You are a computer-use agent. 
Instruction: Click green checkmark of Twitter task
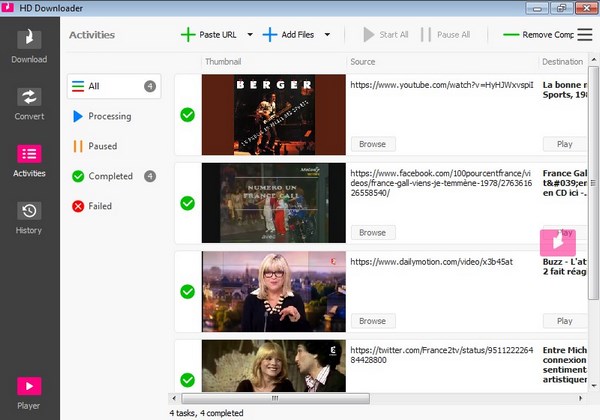coord(188,380)
